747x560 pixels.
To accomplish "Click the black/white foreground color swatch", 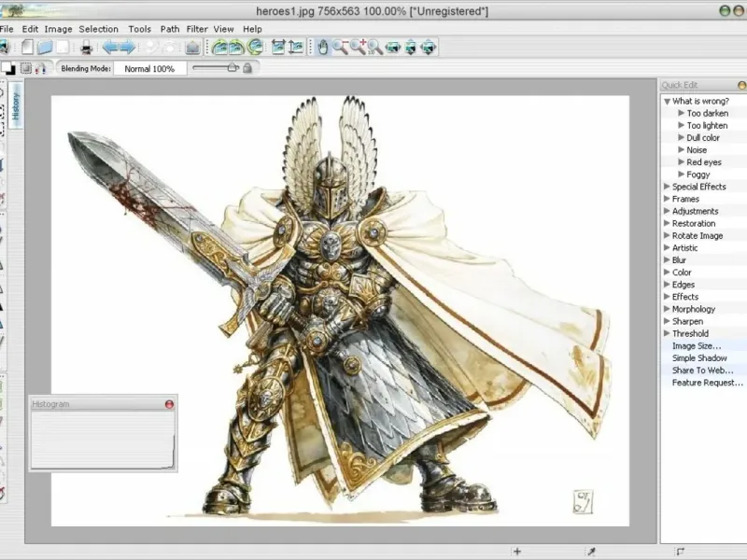I will (8, 68).
